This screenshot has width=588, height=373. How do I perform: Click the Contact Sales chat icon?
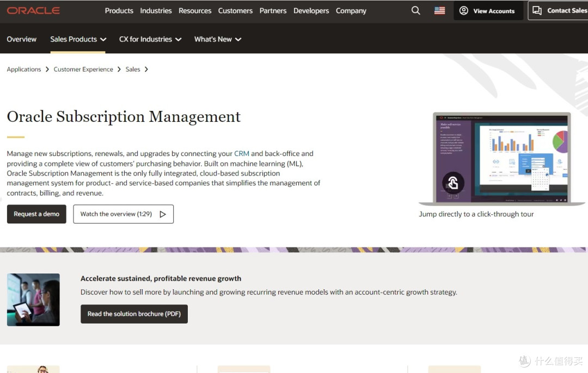(537, 10)
